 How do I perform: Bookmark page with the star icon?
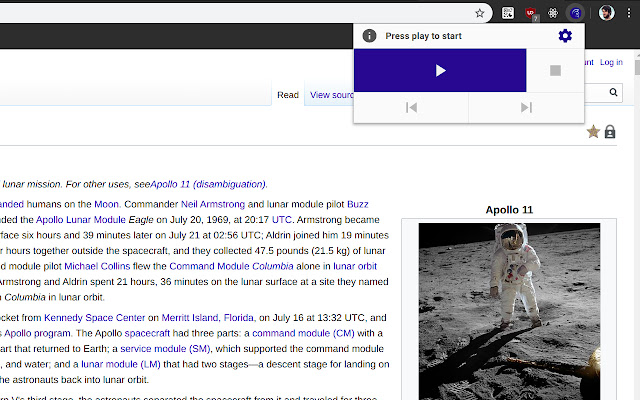(x=480, y=13)
